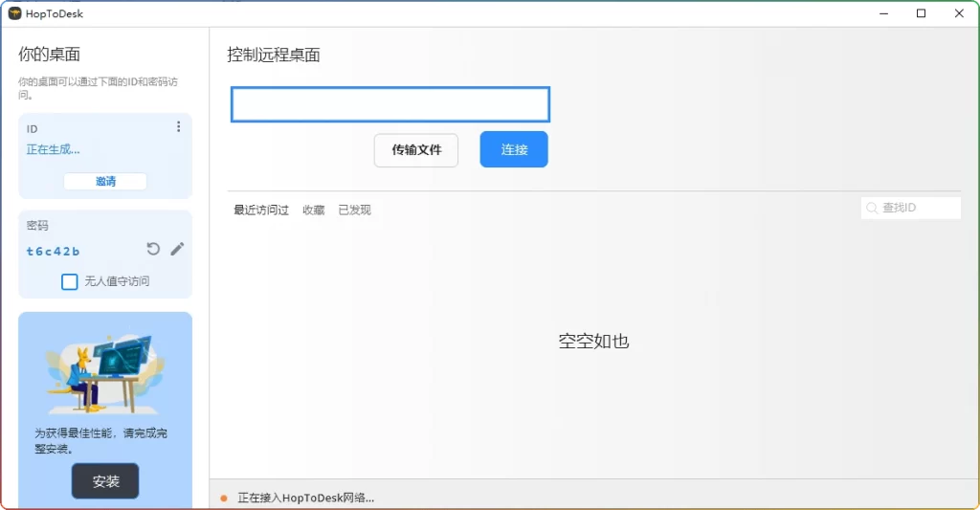Click the 控制远程桌面 heading
The width and height of the screenshot is (980, 510).
(274, 55)
